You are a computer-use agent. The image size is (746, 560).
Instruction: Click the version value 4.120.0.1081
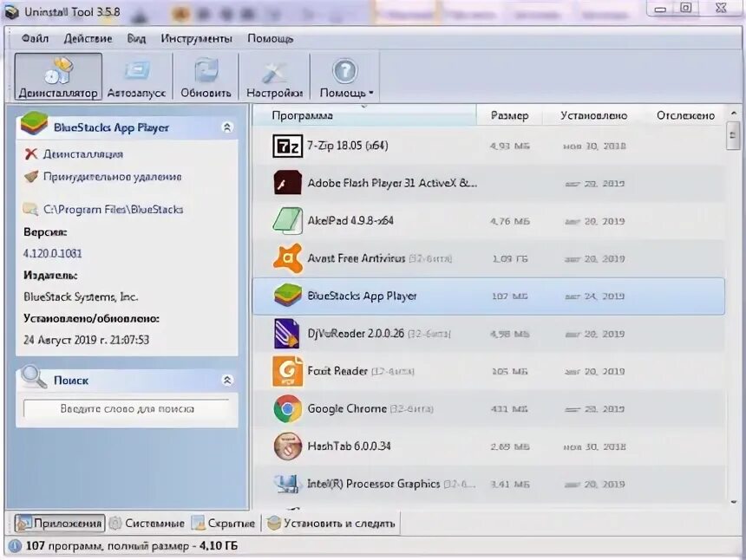tap(52, 253)
